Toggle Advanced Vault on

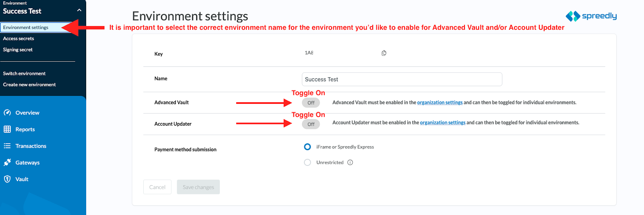[x=311, y=103]
